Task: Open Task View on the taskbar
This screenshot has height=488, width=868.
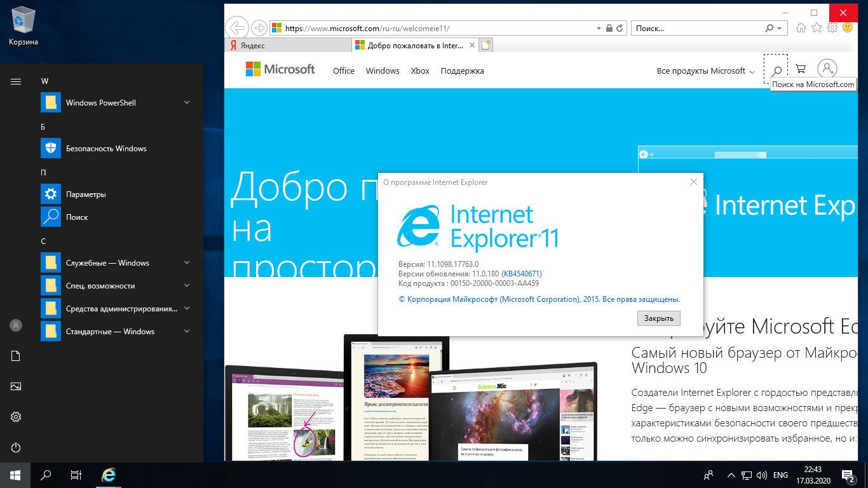Action: point(76,475)
